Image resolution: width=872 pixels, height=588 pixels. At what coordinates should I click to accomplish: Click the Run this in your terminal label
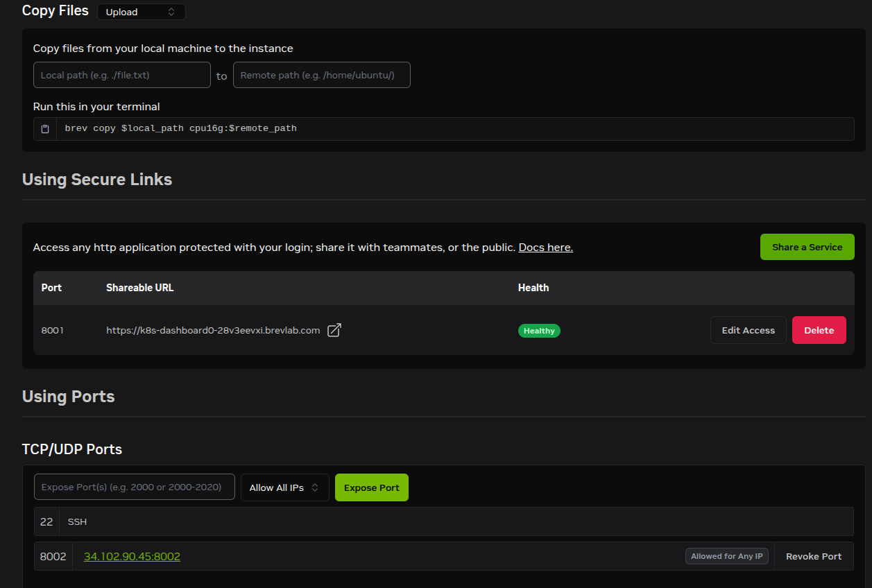[96, 107]
